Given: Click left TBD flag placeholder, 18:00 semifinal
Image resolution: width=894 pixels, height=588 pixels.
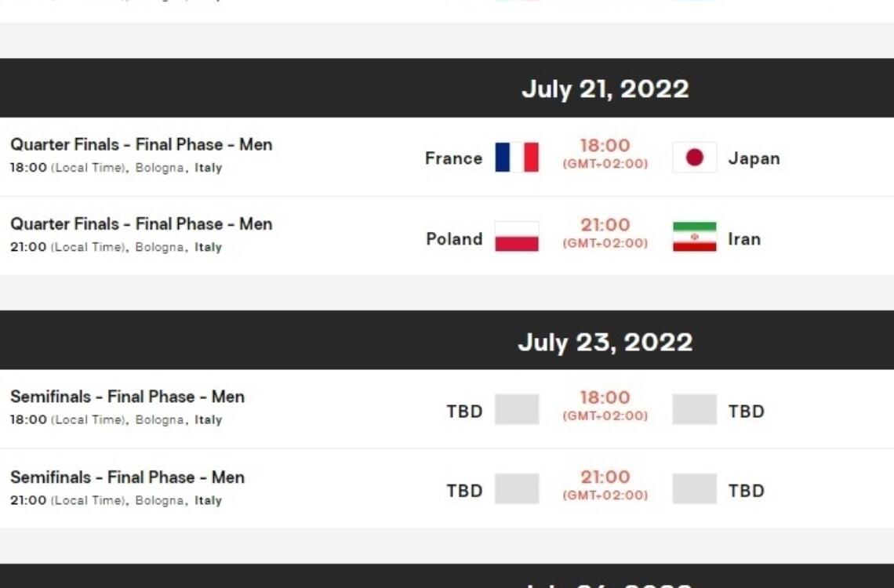Looking at the screenshot, I should coord(517,410).
